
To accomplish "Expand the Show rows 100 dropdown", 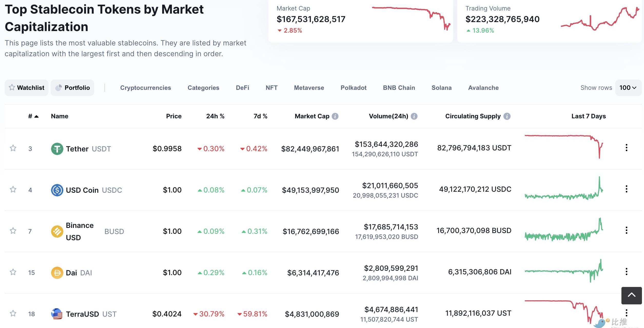I will [x=628, y=88].
